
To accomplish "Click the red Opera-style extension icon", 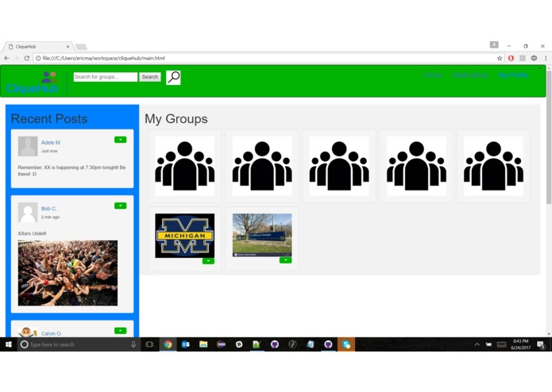I will 511,59.
